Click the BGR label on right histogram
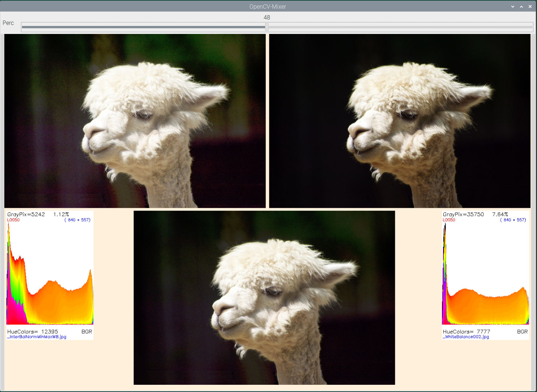This screenshot has height=392, width=537. (x=523, y=331)
